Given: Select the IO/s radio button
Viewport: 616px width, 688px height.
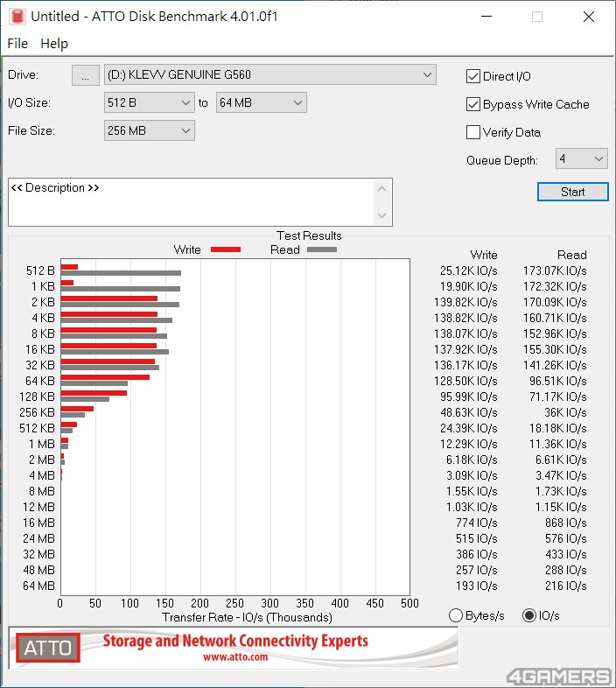Looking at the screenshot, I should point(529,615).
